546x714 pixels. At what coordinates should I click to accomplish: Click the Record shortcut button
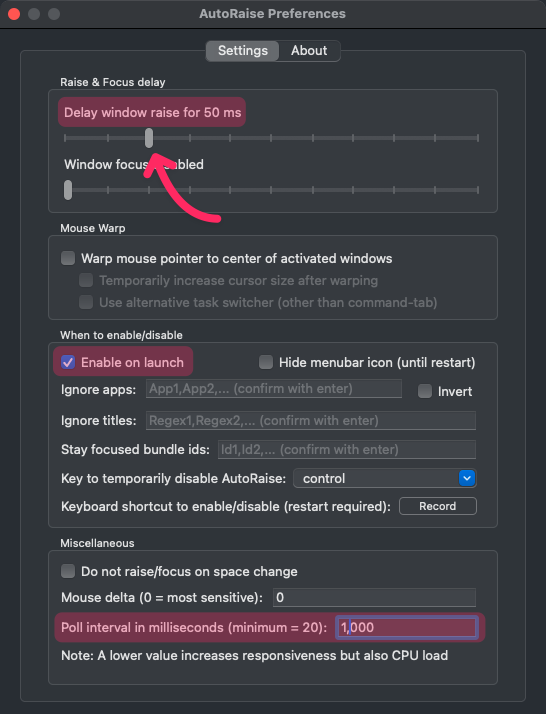pyautogui.click(x=438, y=506)
